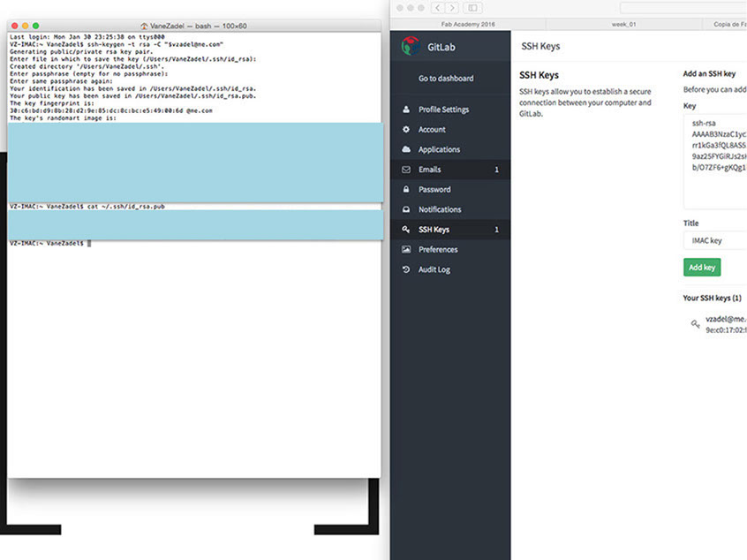The height and width of the screenshot is (560, 747).
Task: Click the Title field containing IMAC key
Action: [715, 240]
